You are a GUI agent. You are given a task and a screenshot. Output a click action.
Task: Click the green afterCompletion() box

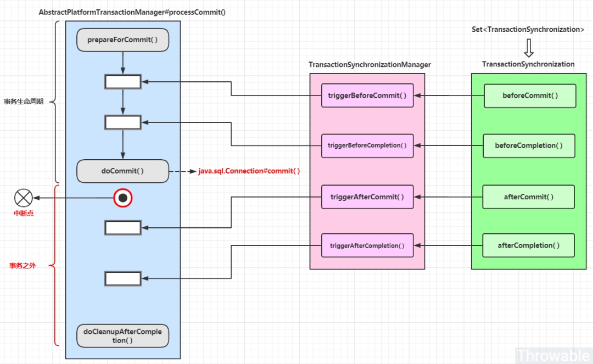529,245
